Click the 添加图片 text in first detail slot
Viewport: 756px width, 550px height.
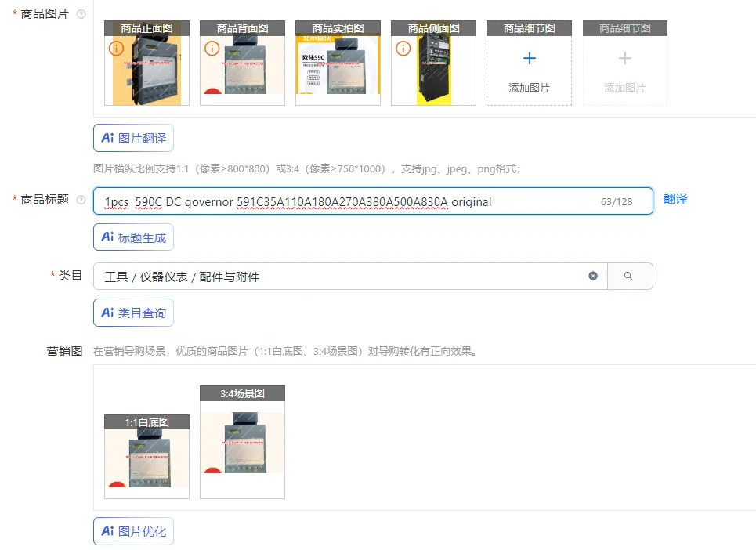[529, 88]
